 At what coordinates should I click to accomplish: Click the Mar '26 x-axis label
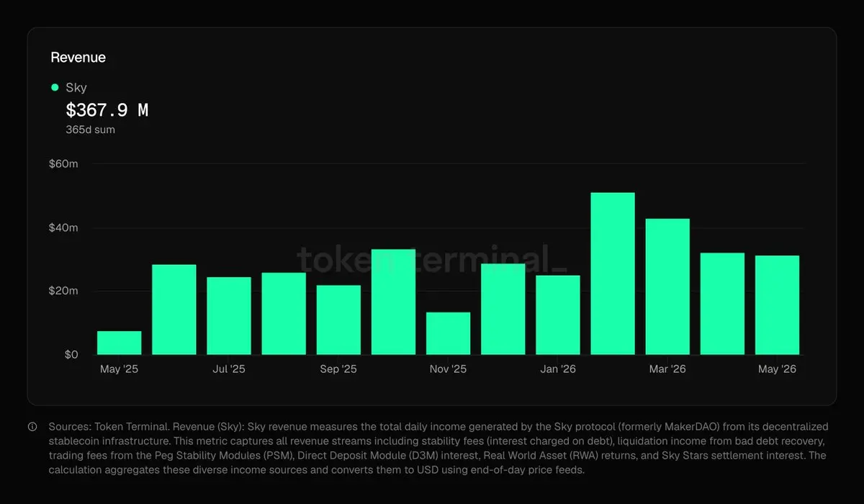click(x=667, y=369)
